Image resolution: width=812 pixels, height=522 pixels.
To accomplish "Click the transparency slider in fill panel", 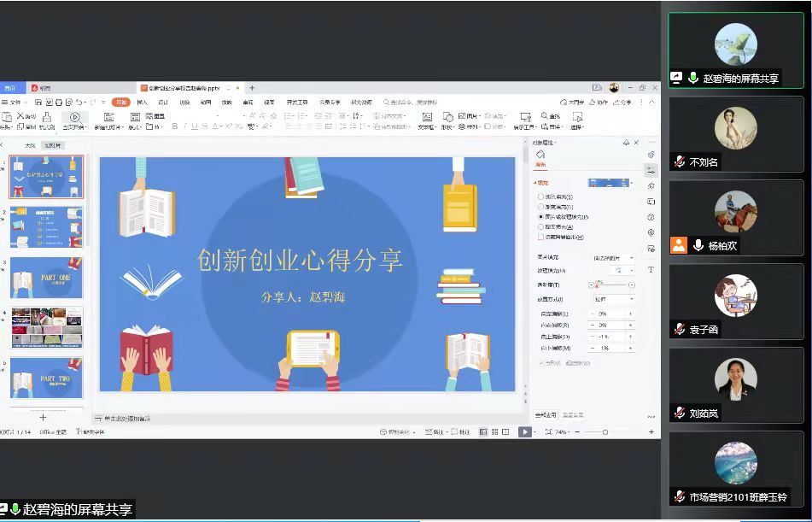I will [611, 284].
